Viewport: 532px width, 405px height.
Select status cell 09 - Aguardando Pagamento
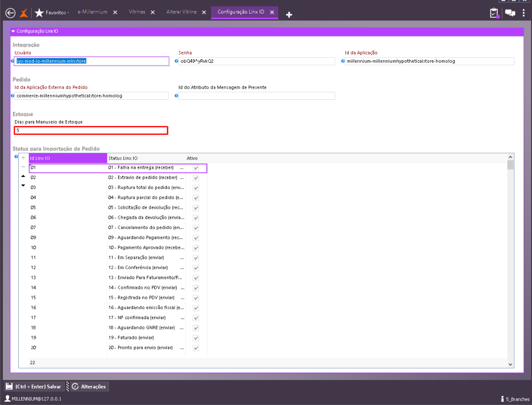click(146, 237)
